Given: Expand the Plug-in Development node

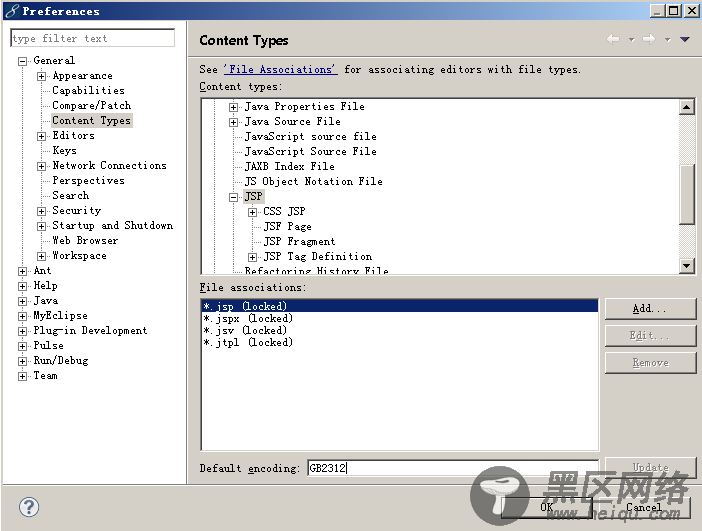Looking at the screenshot, I should [x=22, y=331].
